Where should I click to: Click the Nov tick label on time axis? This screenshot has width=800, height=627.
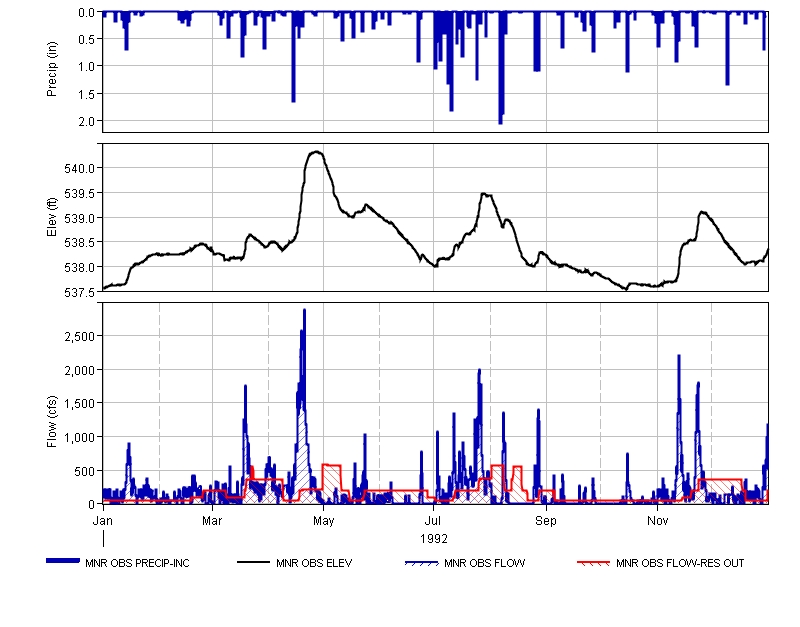point(658,521)
